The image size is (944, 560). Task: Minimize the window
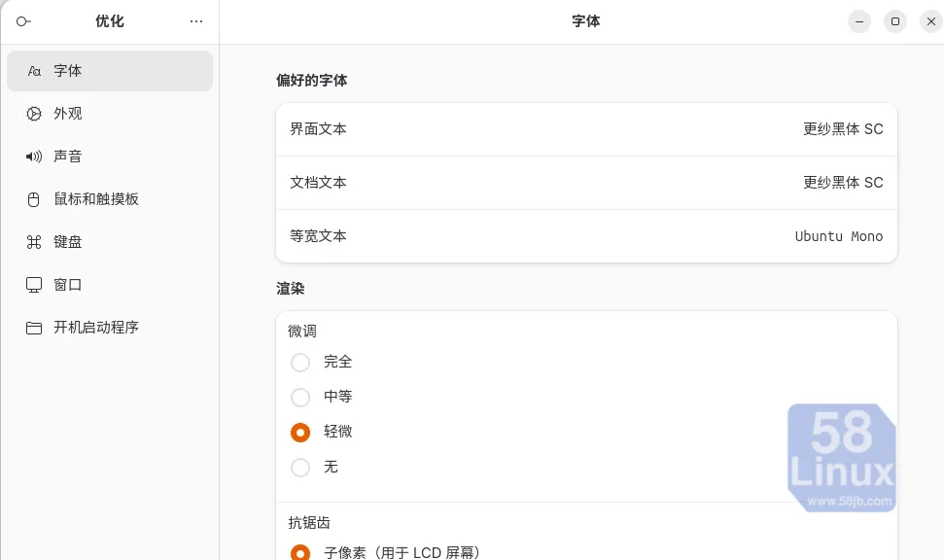pos(859,21)
